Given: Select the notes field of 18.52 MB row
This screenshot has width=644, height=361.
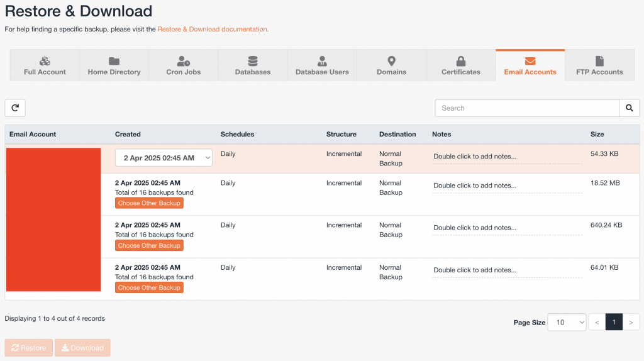Looking at the screenshot, I should point(507,186).
